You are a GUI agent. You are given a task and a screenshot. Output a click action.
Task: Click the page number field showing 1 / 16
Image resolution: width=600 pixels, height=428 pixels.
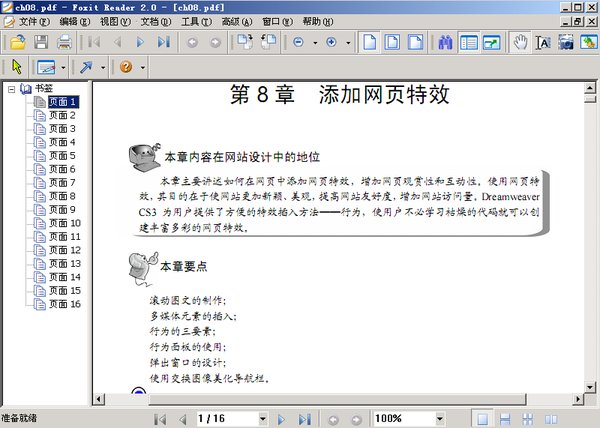pos(227,419)
